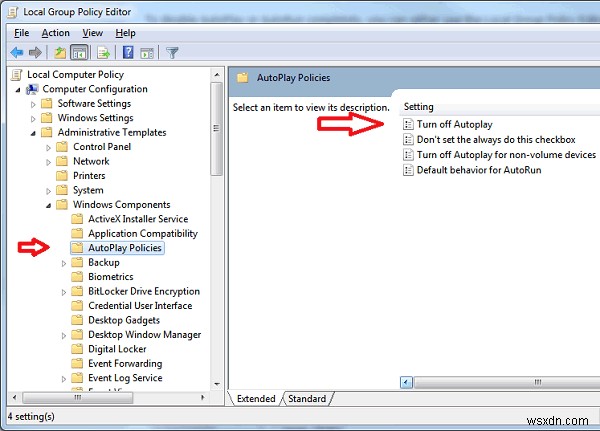Switch to the Standard tab

(x=307, y=398)
